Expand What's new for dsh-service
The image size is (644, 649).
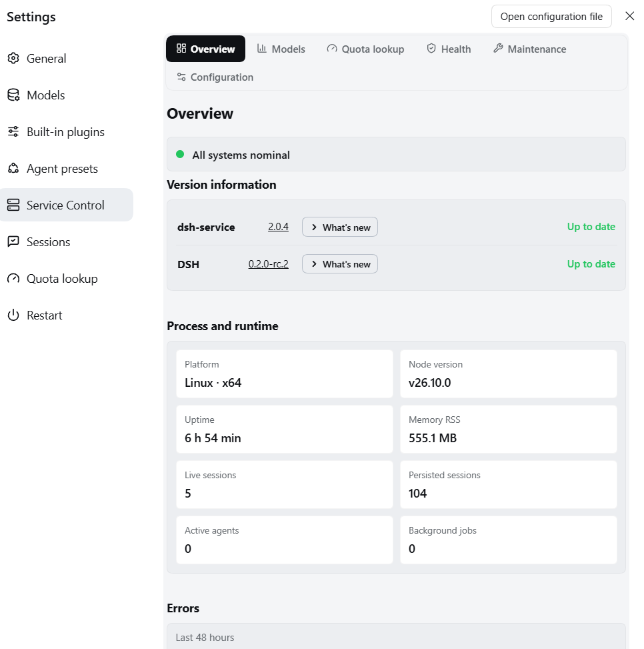[x=339, y=227]
